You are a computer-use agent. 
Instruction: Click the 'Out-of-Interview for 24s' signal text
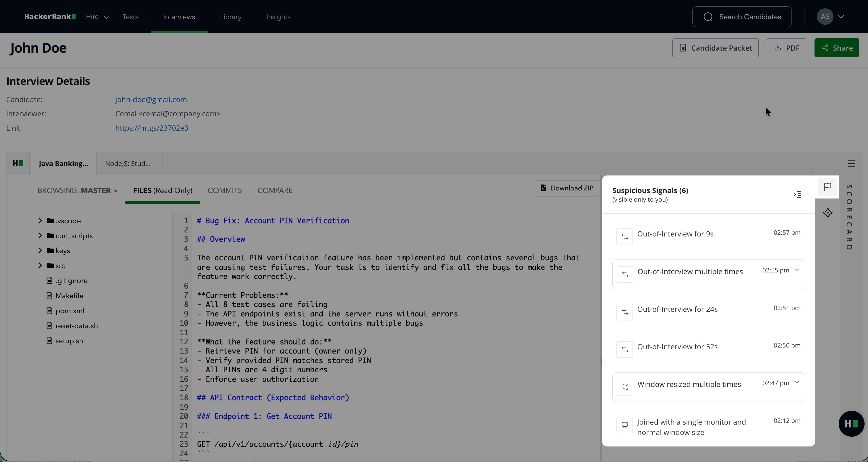(677, 309)
